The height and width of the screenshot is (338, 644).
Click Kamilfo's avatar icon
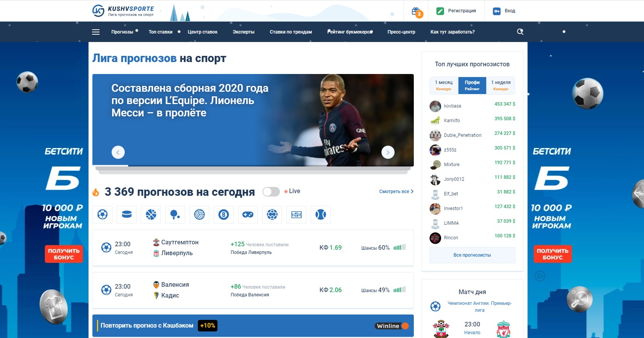coord(435,121)
